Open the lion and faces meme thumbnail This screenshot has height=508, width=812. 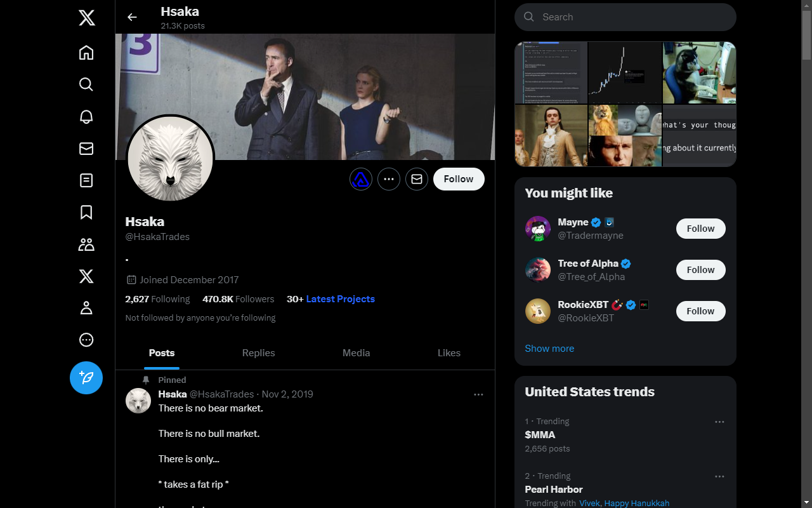tap(625, 135)
